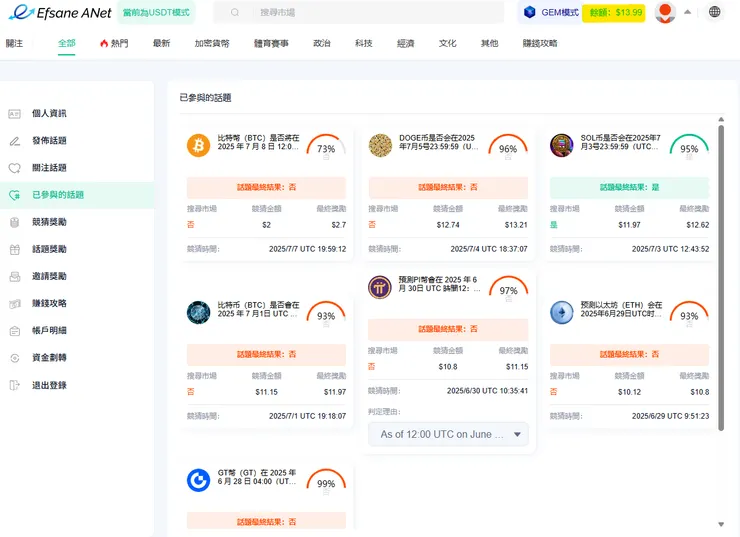Click the Efsane ANet logo
740x537 pixels.
click(x=60, y=13)
